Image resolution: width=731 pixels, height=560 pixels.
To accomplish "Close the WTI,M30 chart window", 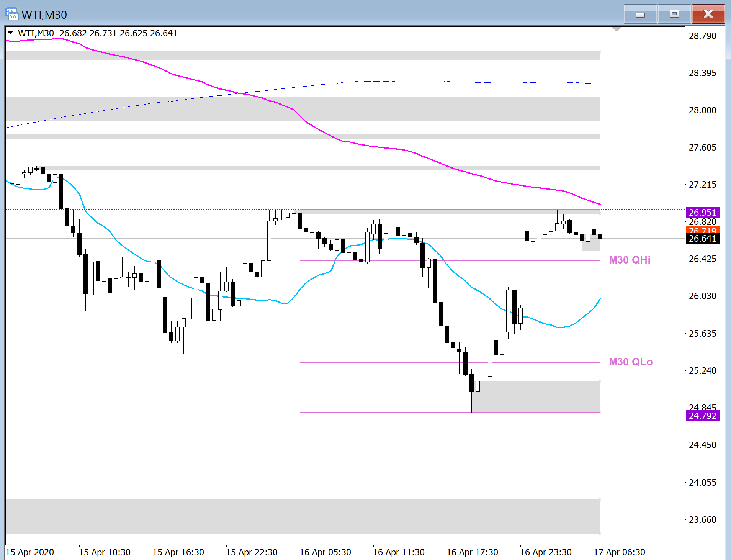I will pos(708,15).
